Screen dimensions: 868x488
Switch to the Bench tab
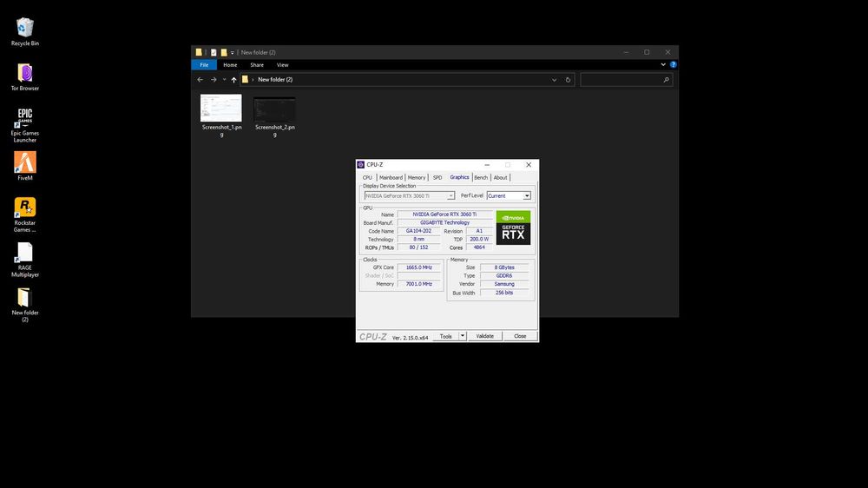(481, 178)
